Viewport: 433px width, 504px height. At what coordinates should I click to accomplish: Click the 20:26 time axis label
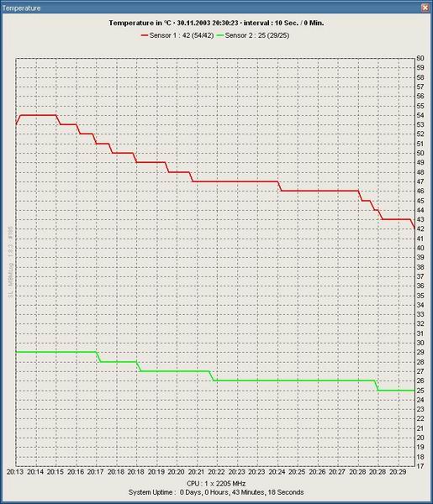[317, 472]
